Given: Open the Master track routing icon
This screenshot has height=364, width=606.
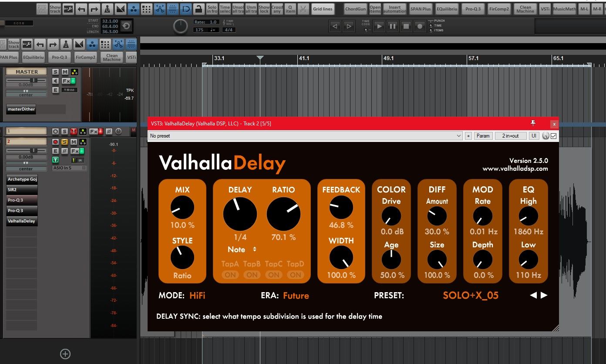Looking at the screenshot, I should point(75,72).
